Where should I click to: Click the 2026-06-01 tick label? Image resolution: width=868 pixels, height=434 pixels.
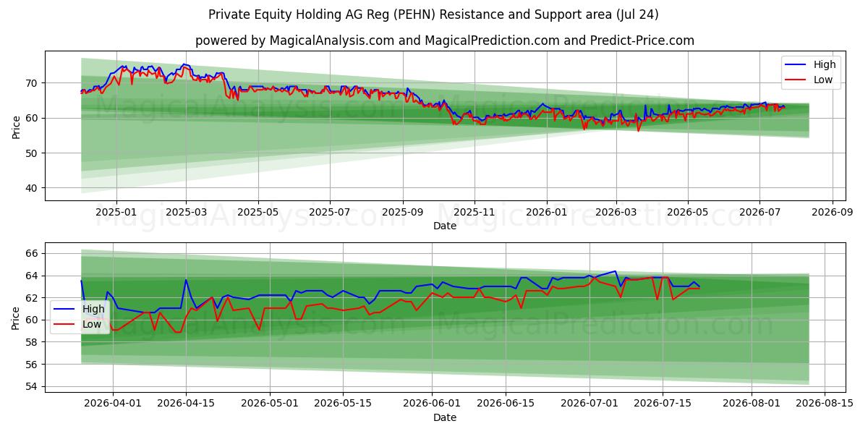432,404
